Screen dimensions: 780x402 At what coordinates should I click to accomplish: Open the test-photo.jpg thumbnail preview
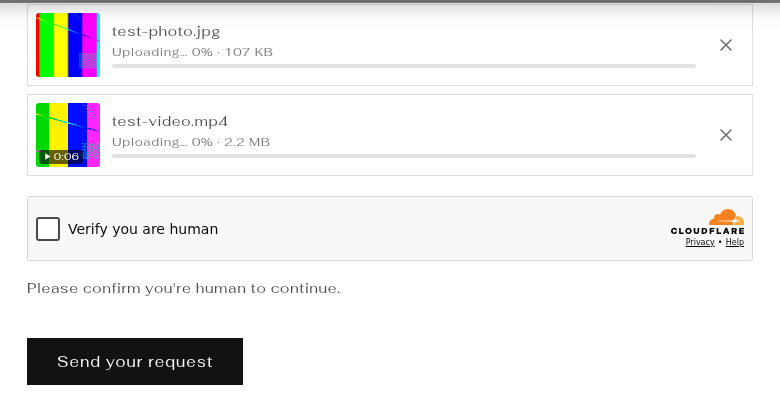68,45
